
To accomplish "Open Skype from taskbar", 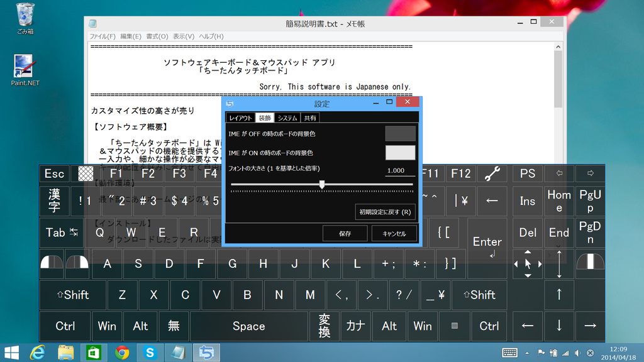I will tap(150, 353).
